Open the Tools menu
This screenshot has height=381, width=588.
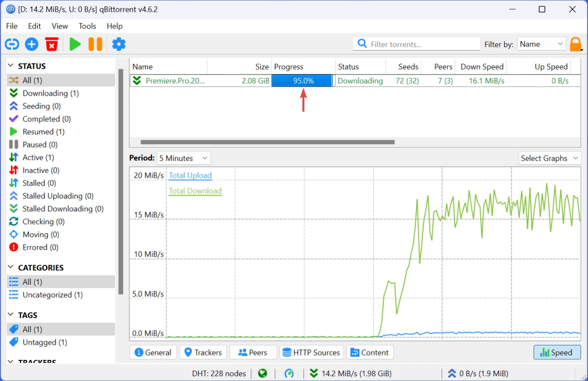tap(87, 26)
